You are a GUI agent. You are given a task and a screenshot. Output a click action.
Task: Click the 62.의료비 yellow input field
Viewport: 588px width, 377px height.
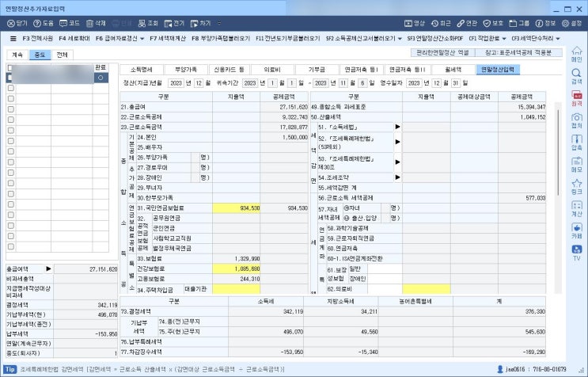(x=427, y=289)
